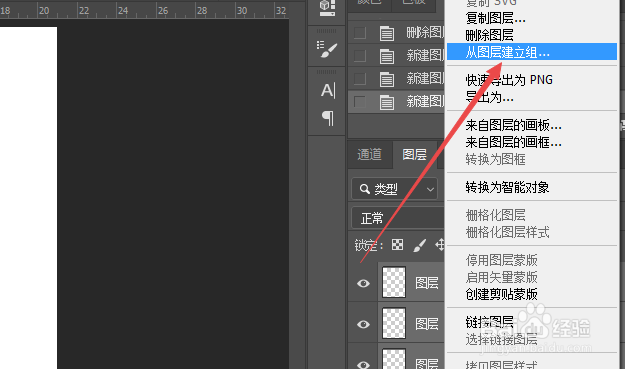The width and height of the screenshot is (625, 369).
Task: Select the 删除图 step row text
Action: pos(425,32)
